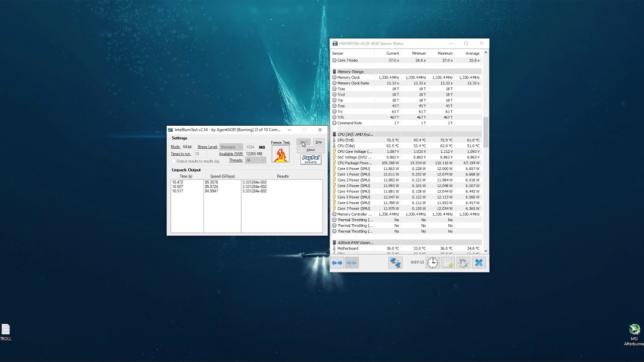Select the CPU Package Power row
Screen dimensions: 644x362
tap(407, 163)
